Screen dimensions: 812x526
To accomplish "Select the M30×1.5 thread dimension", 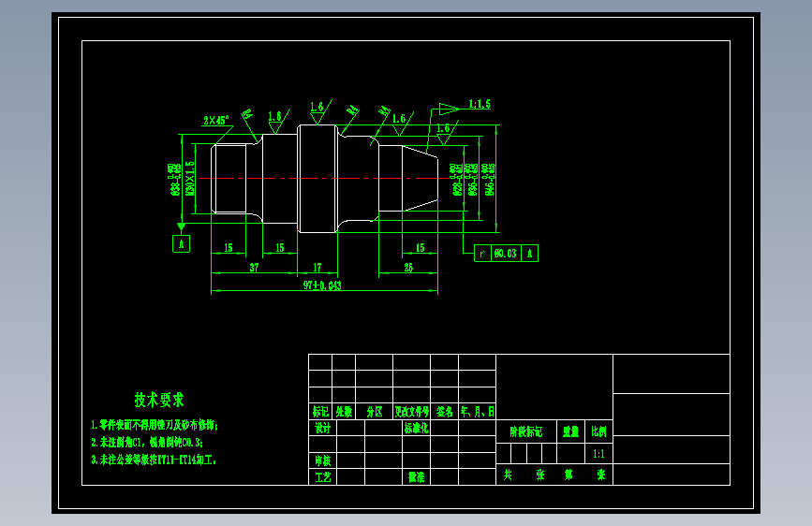I will click(x=189, y=178).
